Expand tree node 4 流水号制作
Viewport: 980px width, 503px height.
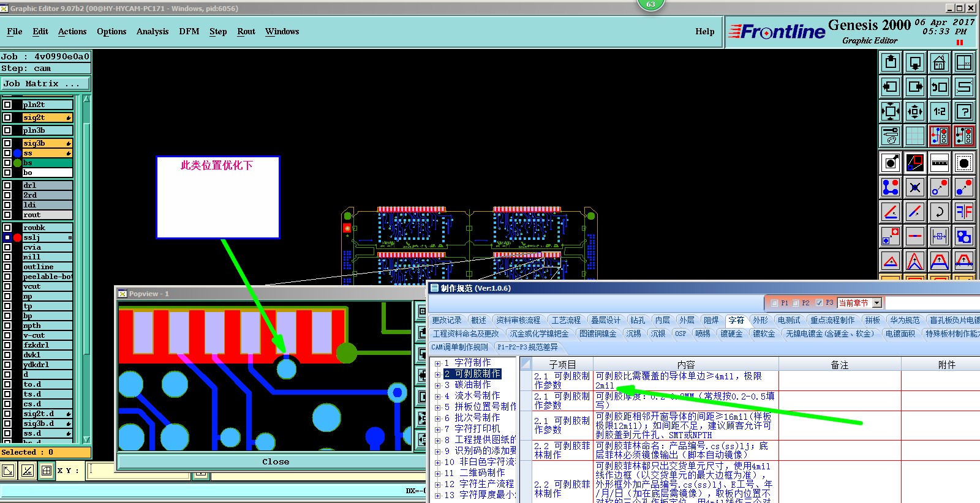(437, 397)
